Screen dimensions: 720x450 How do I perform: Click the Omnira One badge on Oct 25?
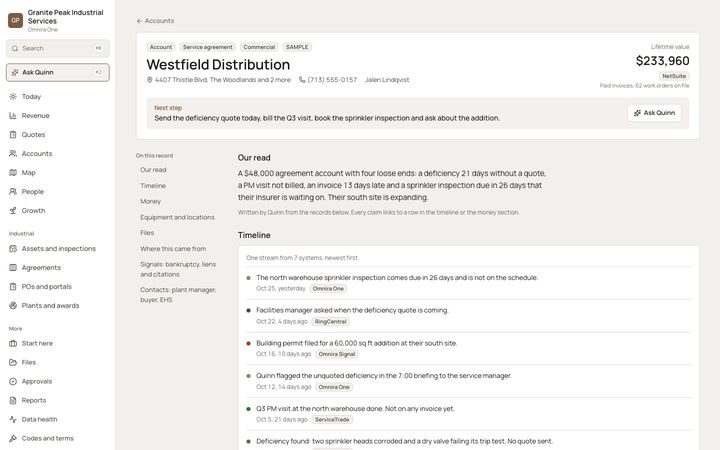pyautogui.click(x=328, y=289)
